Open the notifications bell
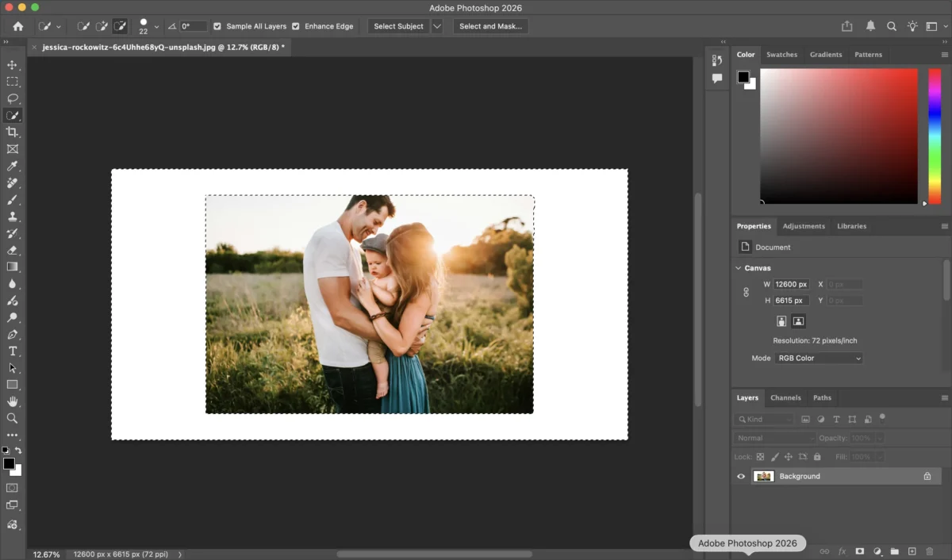The height and width of the screenshot is (560, 952). click(x=870, y=26)
